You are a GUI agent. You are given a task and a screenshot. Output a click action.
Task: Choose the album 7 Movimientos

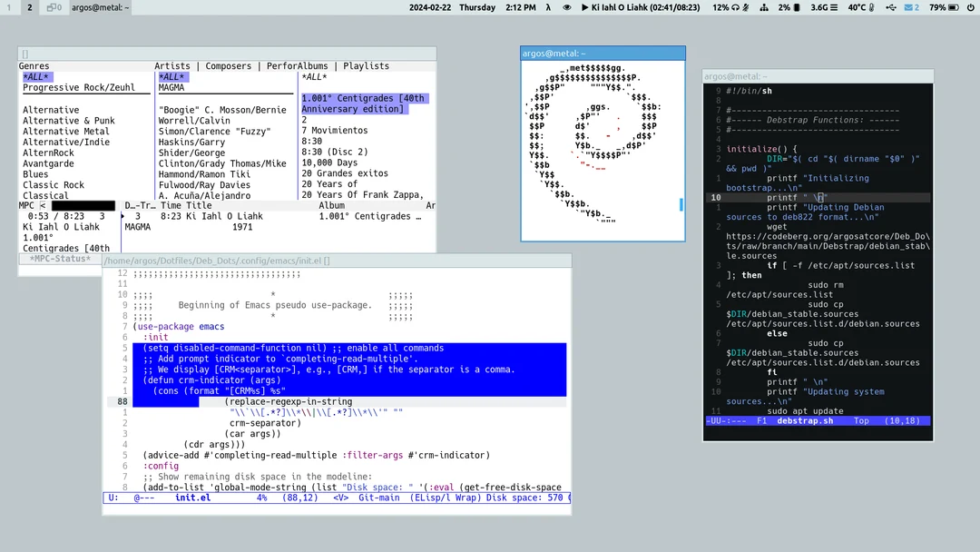(x=334, y=131)
